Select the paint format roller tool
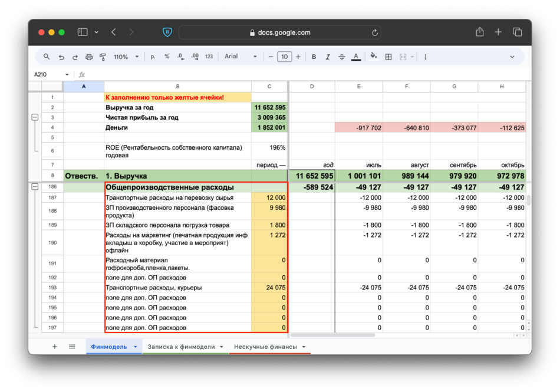Image resolution: width=560 pixels, height=392 pixels. 103,57
